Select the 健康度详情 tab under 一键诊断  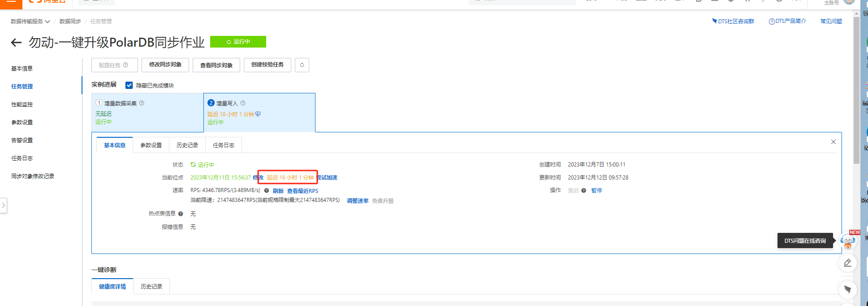click(x=112, y=287)
